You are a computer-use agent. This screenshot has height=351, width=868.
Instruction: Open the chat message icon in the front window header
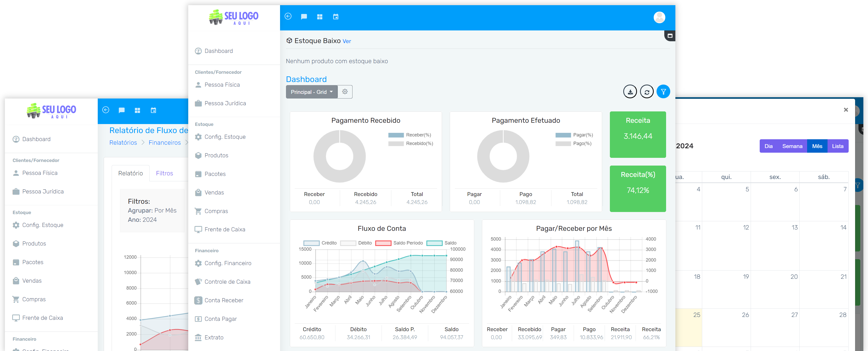click(304, 17)
